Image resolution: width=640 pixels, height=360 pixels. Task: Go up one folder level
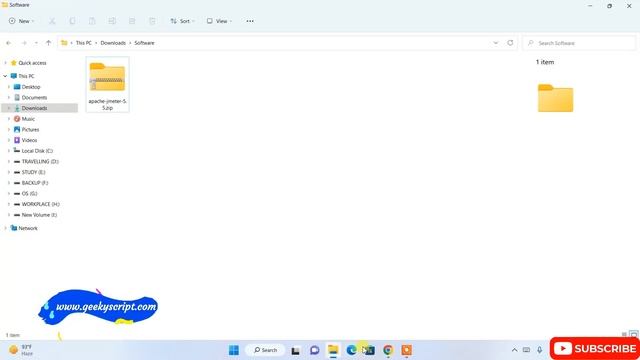[49, 43]
